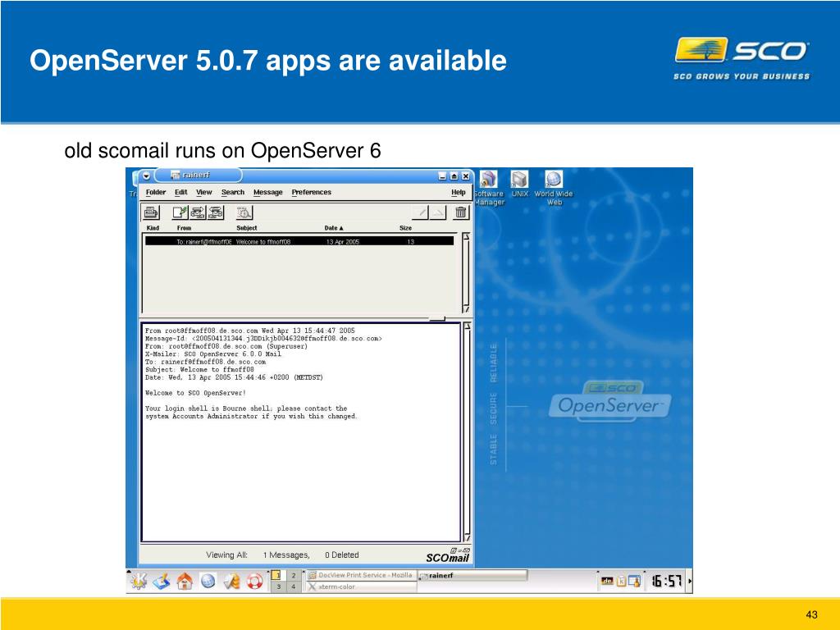840x630 pixels.
Task: Click the reply to message toolbar icon
Action: coord(197,212)
